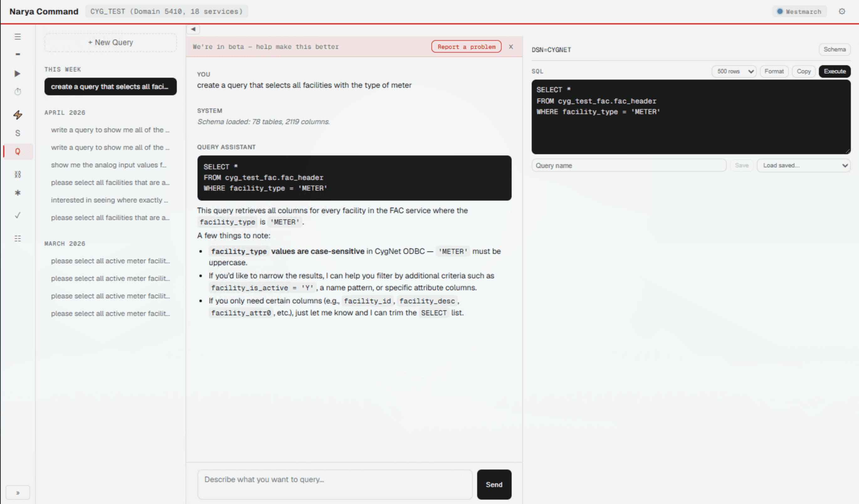Format the SQL query

pyautogui.click(x=774, y=71)
